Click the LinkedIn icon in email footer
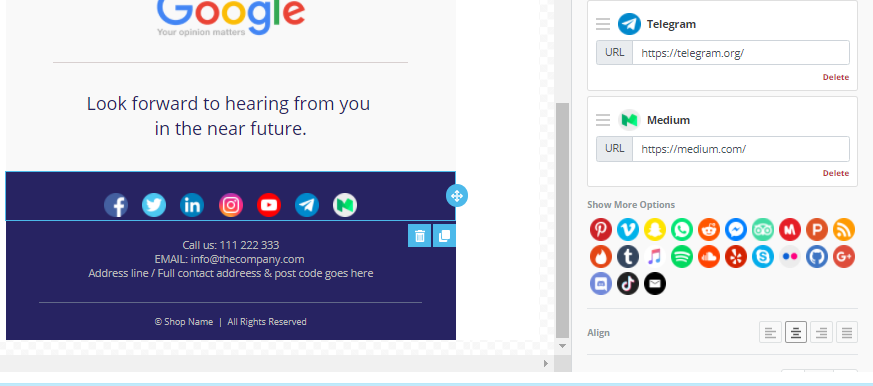The width and height of the screenshot is (873, 386). pyautogui.click(x=192, y=205)
